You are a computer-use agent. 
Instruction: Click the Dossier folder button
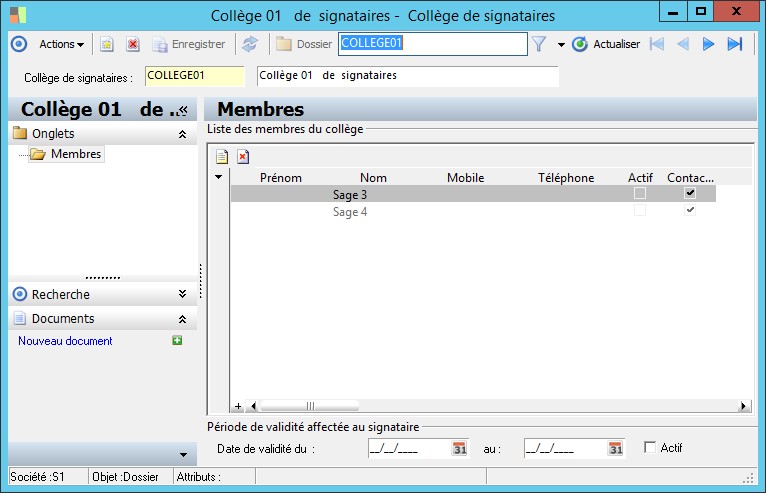coord(304,44)
